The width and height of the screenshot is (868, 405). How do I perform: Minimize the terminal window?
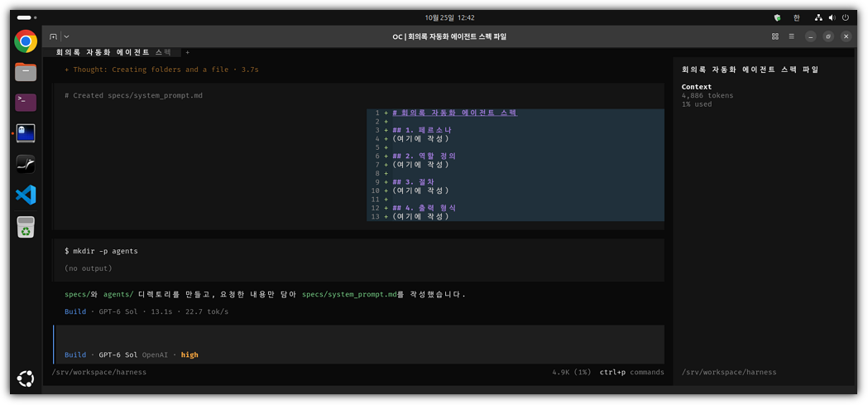tap(810, 36)
